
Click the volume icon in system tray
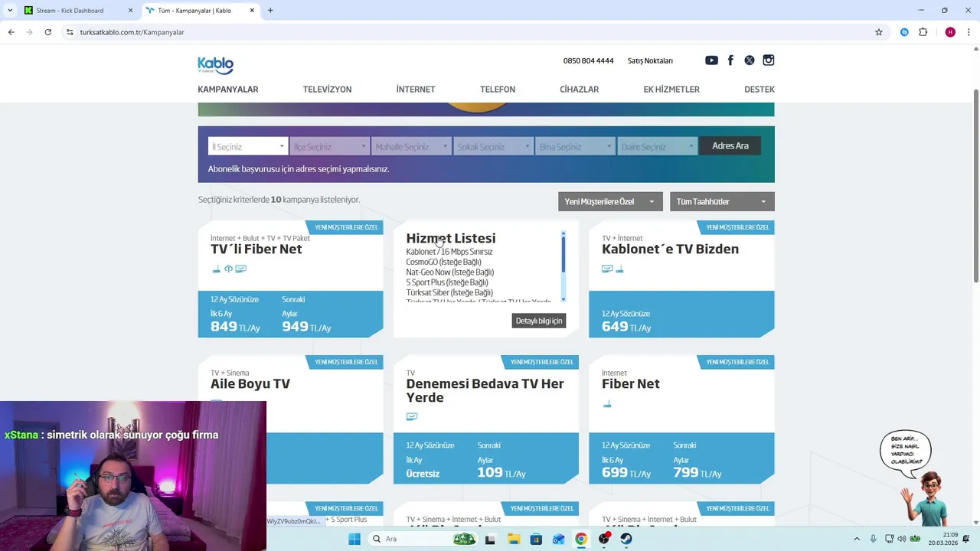pos(902,539)
